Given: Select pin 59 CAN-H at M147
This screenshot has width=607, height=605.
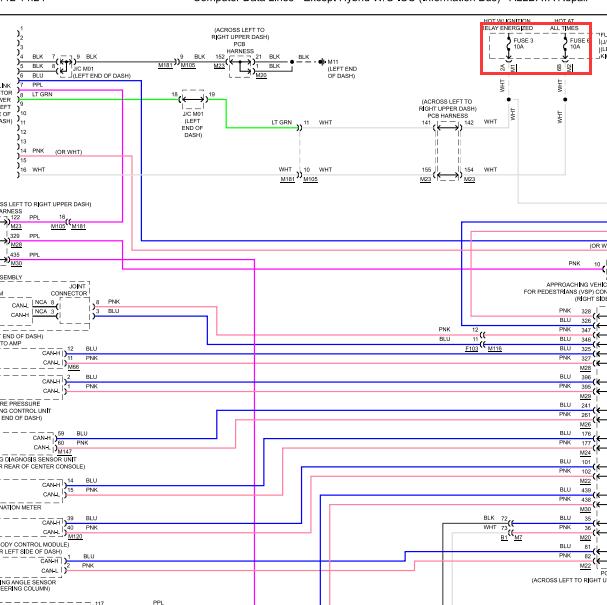Looking at the screenshot, I should [x=61, y=434].
